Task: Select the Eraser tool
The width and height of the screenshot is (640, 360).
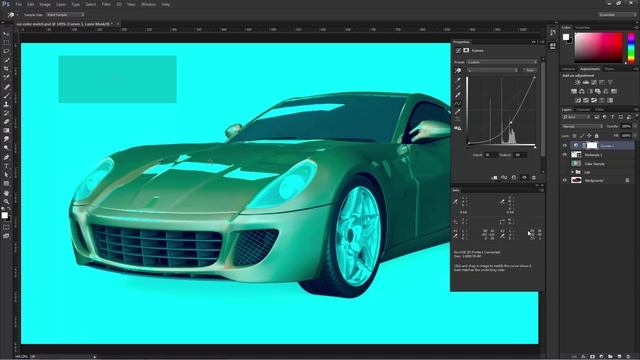Action: pyautogui.click(x=6, y=122)
